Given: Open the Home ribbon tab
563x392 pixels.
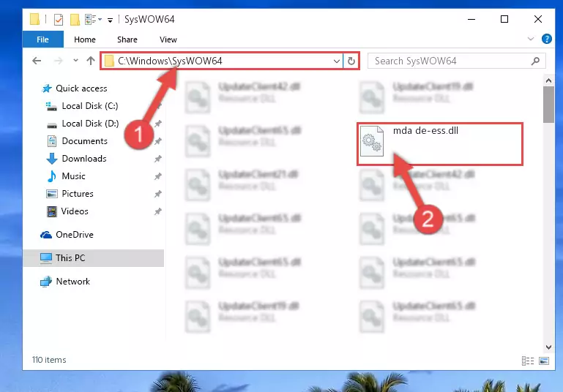Looking at the screenshot, I should click(x=85, y=39).
